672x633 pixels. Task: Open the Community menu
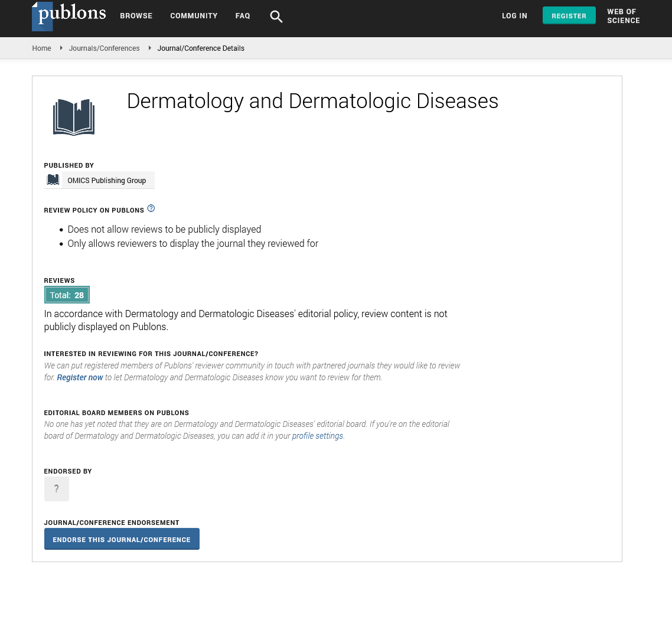tap(194, 16)
